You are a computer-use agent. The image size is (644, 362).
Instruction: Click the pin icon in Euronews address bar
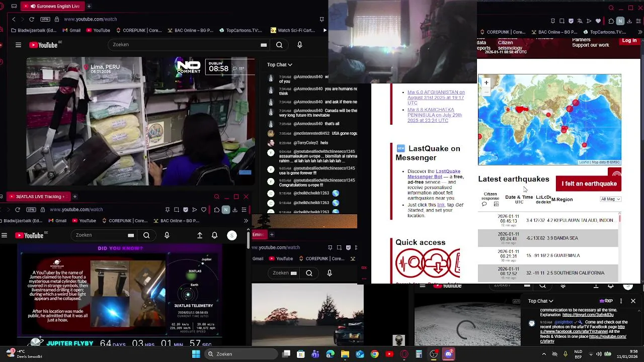(x=321, y=19)
